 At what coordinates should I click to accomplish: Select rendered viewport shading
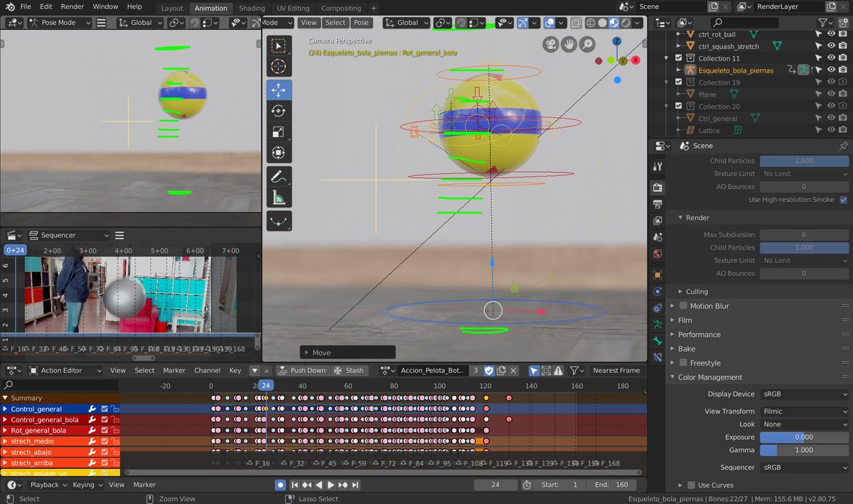tap(625, 23)
